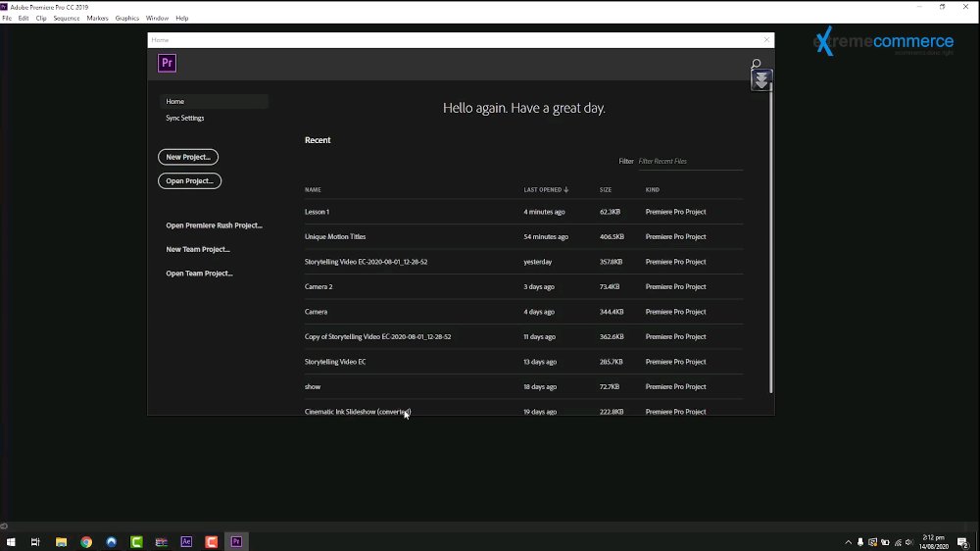The image size is (980, 551).
Task: Open the File menu
Action: coord(7,18)
